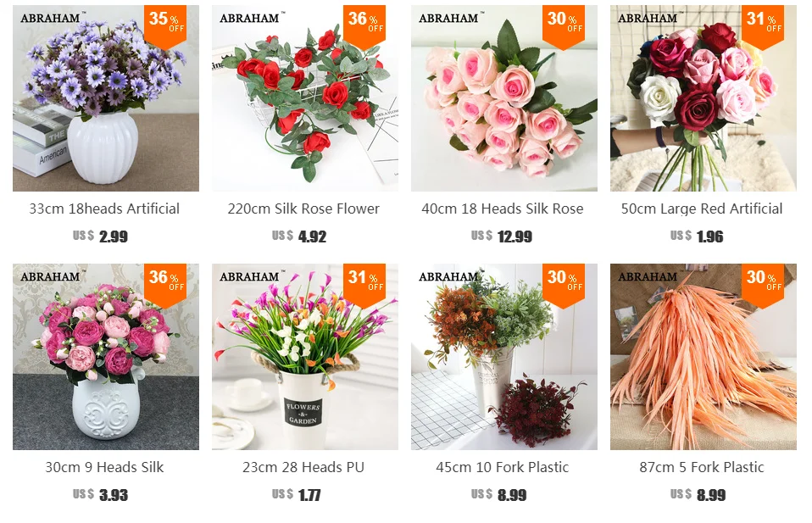812x523 pixels.
Task: Click the 35% OFF badge on daisies
Action: [165, 26]
